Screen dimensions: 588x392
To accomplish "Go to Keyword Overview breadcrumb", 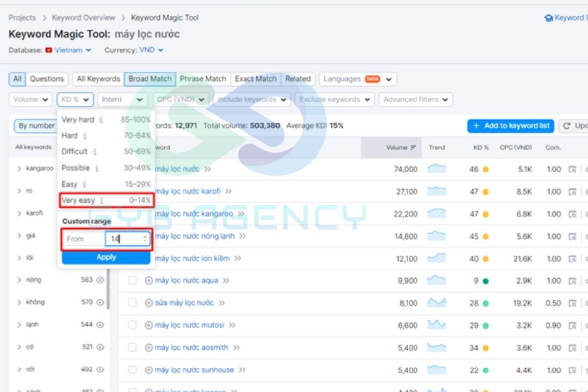I will 83,18.
